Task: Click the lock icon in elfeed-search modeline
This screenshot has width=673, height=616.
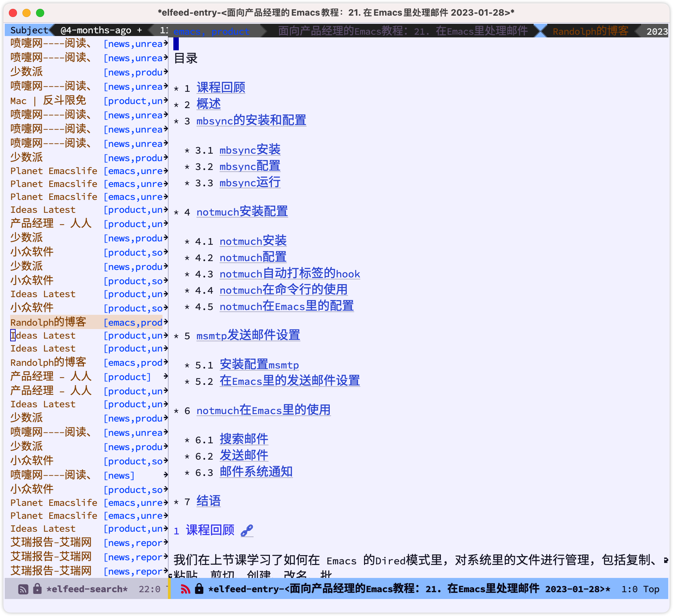Action: point(37,588)
